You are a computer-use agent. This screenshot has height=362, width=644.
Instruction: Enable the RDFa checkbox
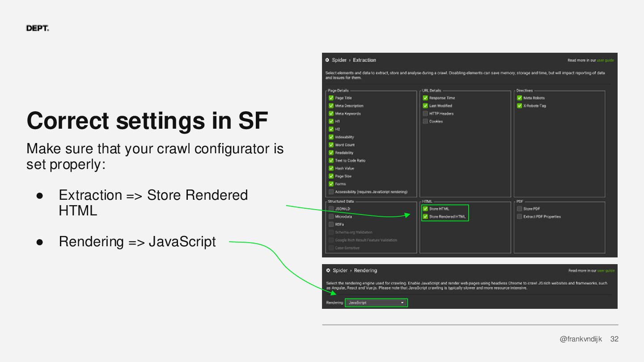[x=331, y=224]
